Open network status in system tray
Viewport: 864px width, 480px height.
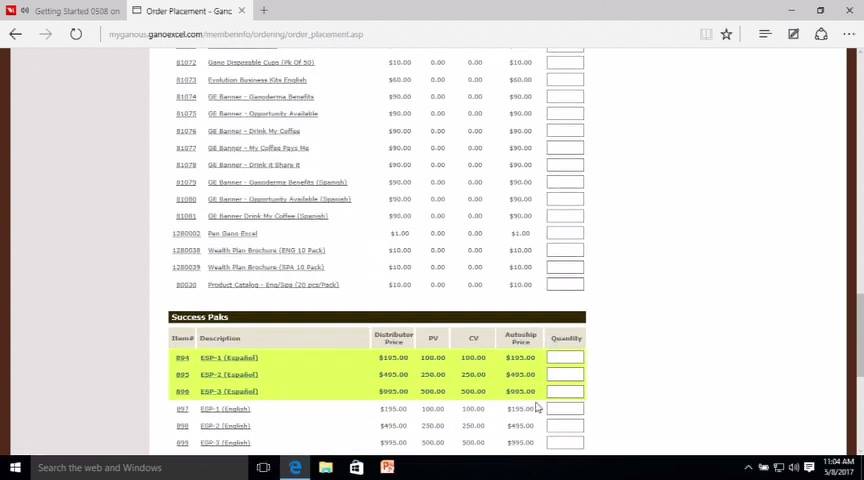click(779, 467)
